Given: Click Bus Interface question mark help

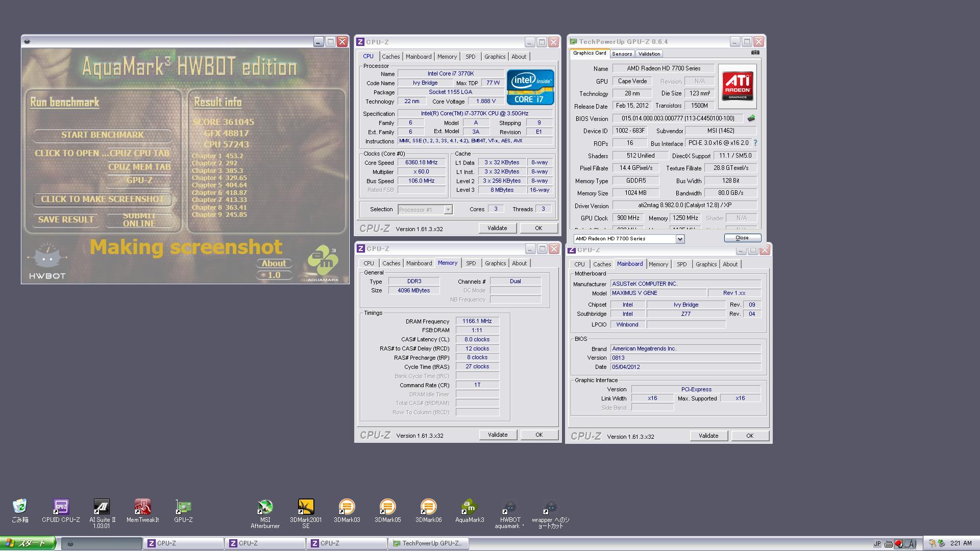Looking at the screenshot, I should coord(755,143).
